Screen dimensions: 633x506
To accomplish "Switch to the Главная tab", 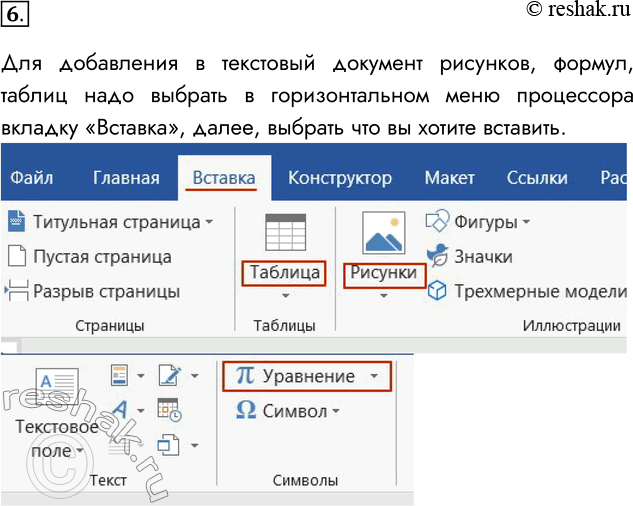I will 126,178.
